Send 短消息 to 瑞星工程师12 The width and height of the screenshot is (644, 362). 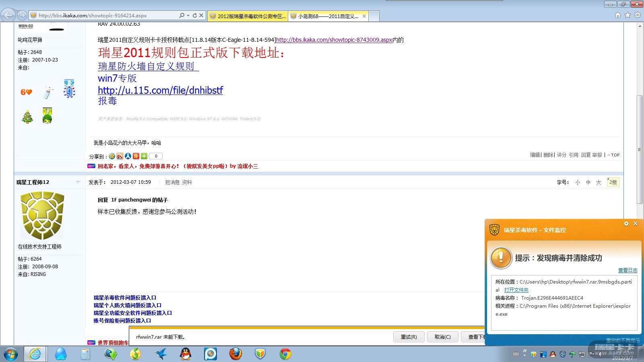click(x=172, y=182)
